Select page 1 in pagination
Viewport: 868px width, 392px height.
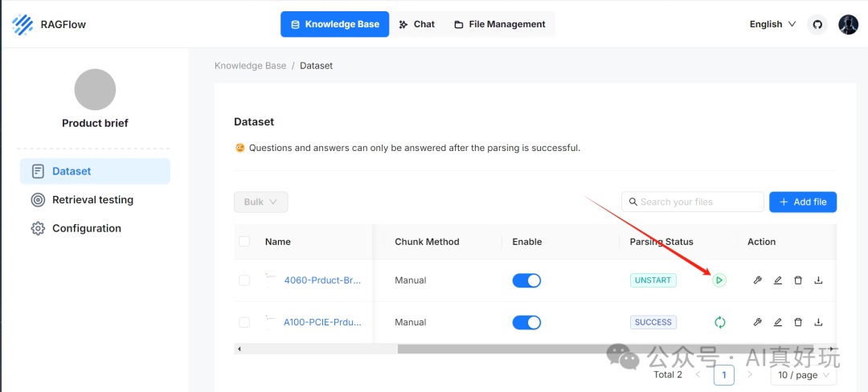point(724,375)
